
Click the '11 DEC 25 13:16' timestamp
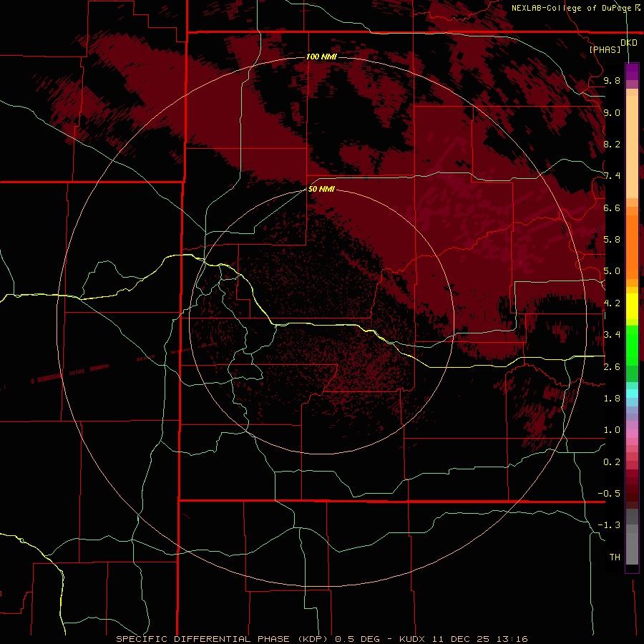click(479, 639)
